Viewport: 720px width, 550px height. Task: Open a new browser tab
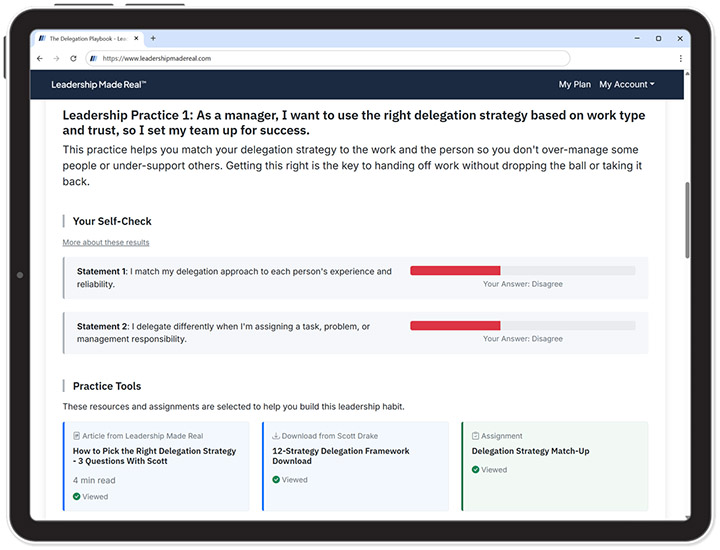pos(153,38)
